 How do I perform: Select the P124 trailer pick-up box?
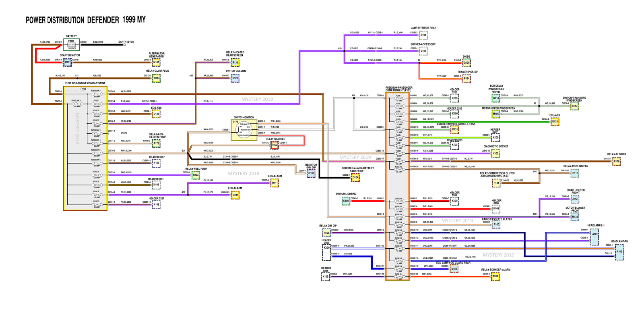coord(466,79)
